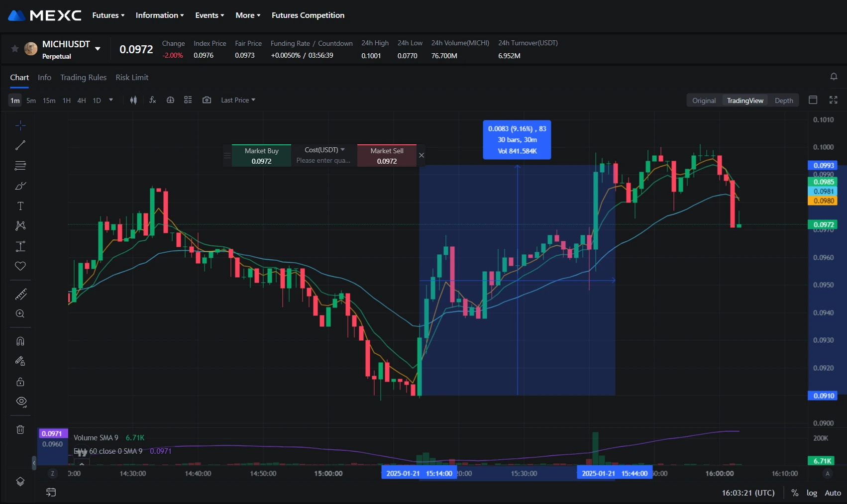Select the trend line drawing tool
This screenshot has width=847, height=504.
click(x=20, y=145)
